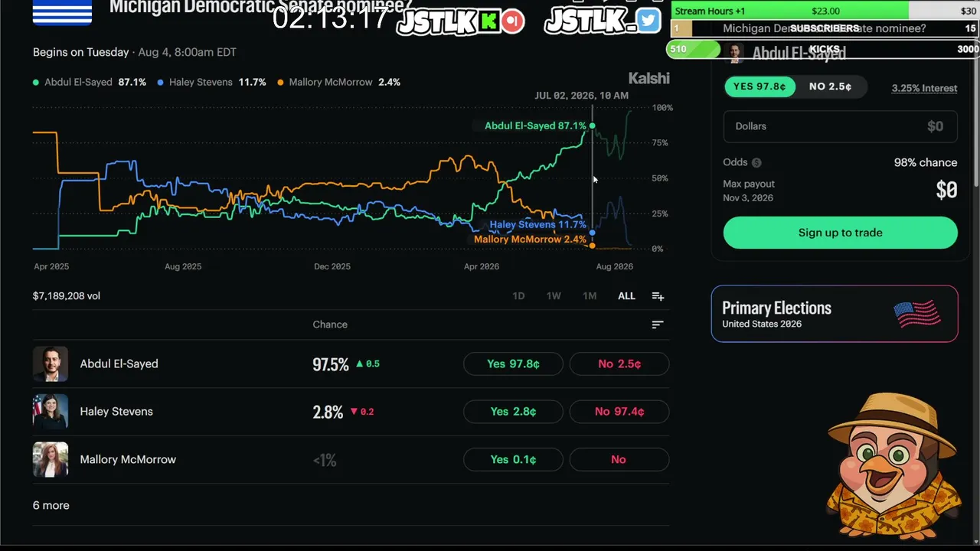Click the sort icon in the Chance header row
Screen dimensions: 980x551
click(657, 324)
